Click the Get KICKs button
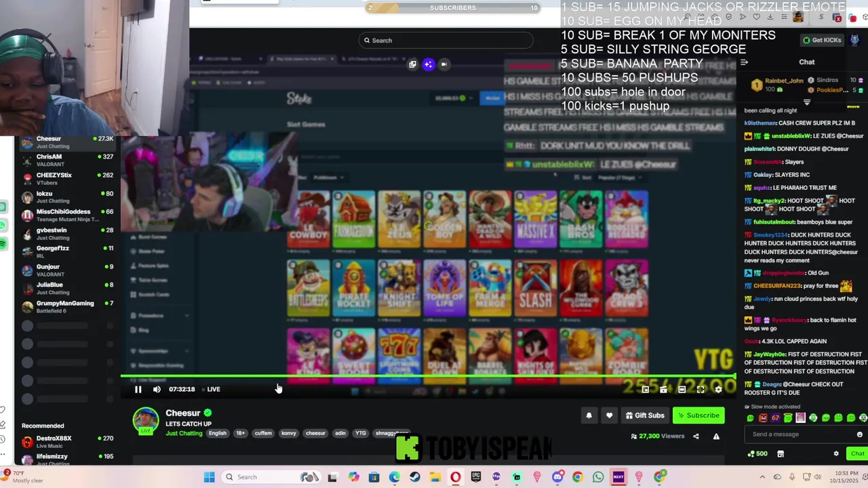868x488 pixels. 822,40
